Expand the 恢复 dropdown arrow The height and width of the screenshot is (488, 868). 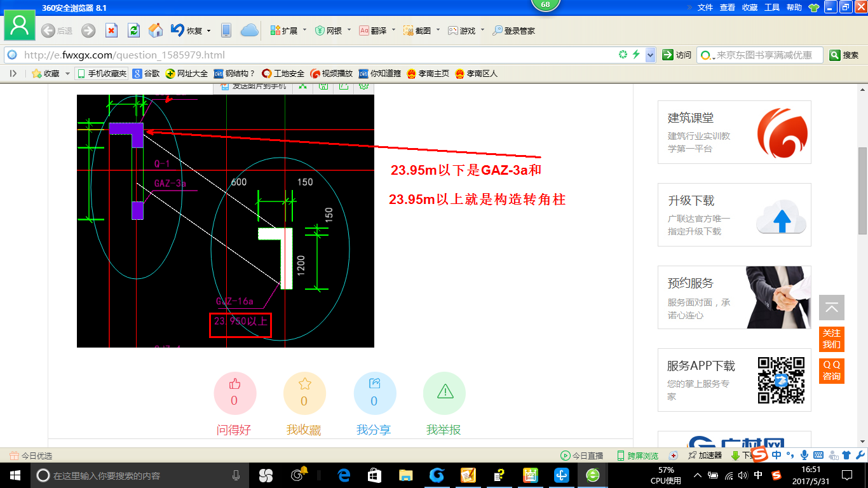tap(208, 30)
